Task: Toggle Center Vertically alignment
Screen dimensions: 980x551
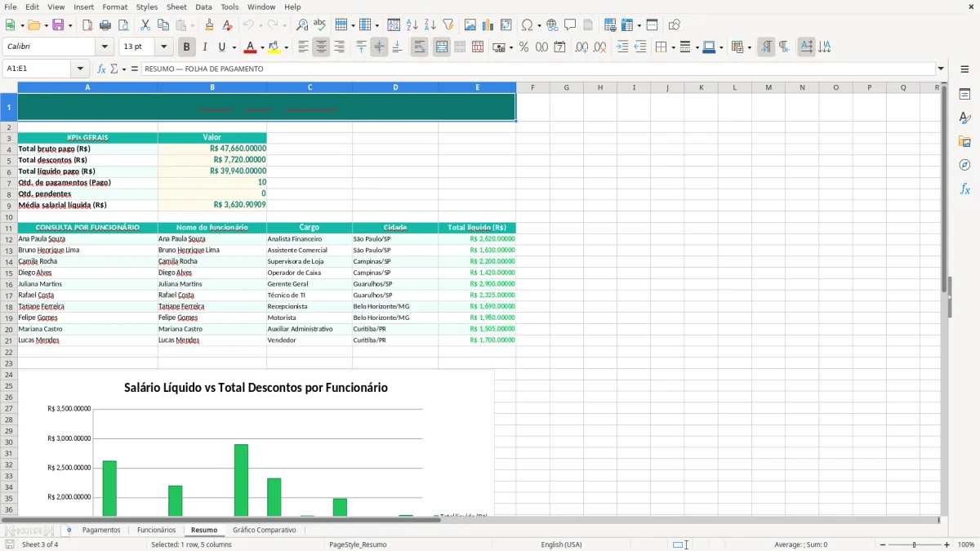Action: click(379, 47)
